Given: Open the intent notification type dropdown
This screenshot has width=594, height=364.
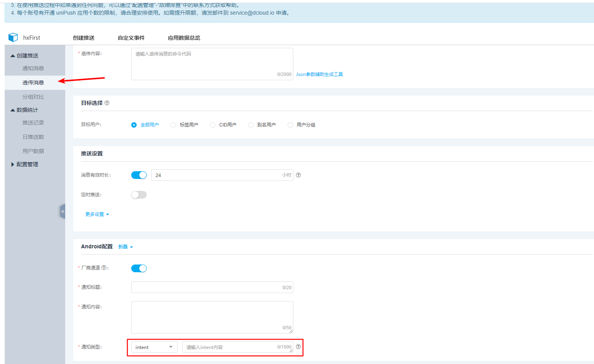Looking at the screenshot, I should click(x=154, y=347).
